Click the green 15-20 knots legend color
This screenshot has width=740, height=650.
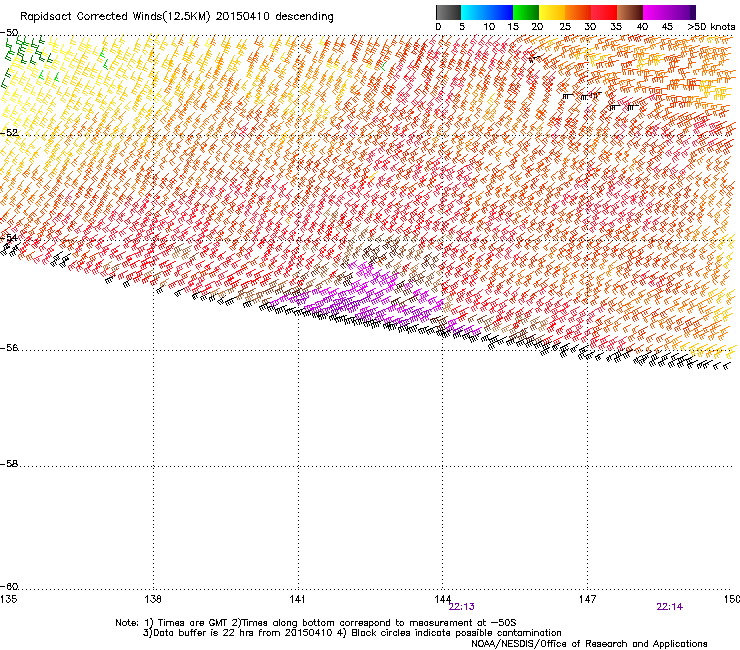[x=526, y=12]
